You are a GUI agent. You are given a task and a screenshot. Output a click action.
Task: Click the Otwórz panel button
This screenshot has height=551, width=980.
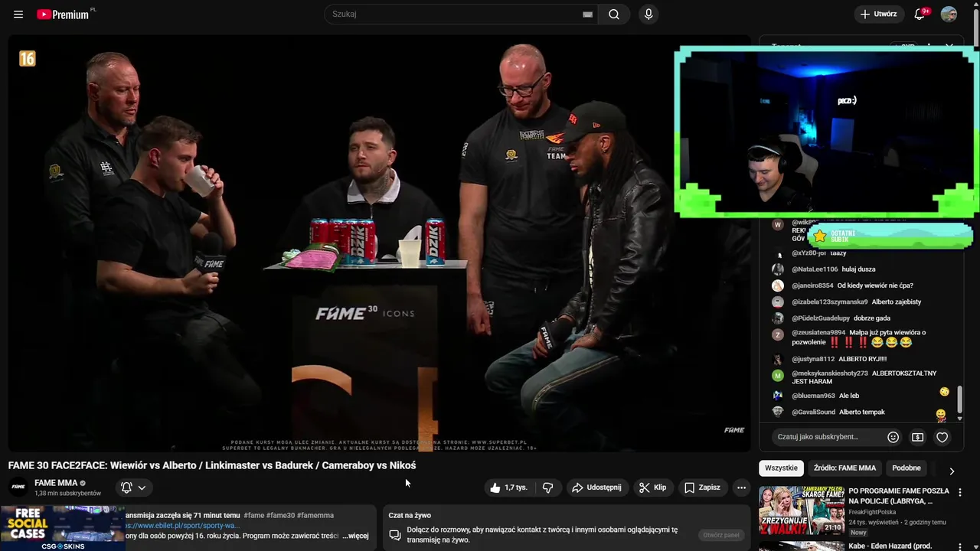[720, 535]
